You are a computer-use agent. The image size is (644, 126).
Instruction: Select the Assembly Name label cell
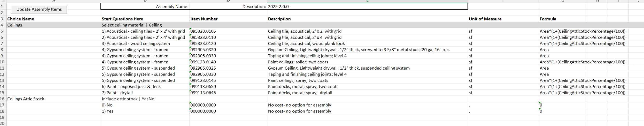172,7
